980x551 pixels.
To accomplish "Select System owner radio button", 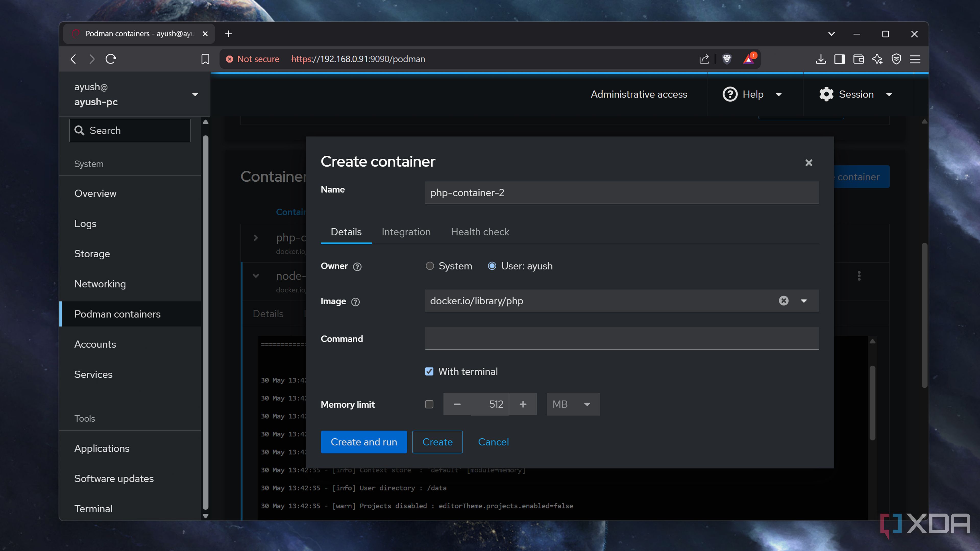I will pyautogui.click(x=430, y=266).
